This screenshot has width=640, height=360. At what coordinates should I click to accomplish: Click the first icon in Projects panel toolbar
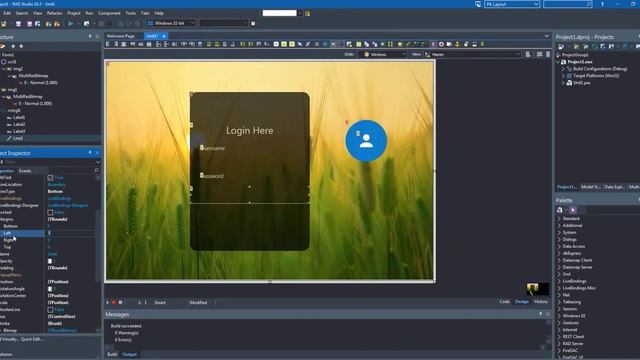pos(561,47)
